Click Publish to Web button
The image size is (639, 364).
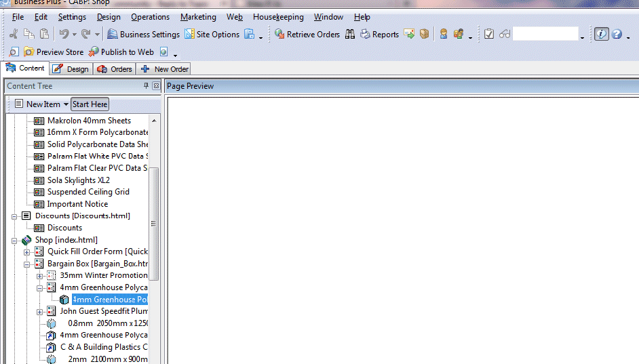pyautogui.click(x=121, y=52)
